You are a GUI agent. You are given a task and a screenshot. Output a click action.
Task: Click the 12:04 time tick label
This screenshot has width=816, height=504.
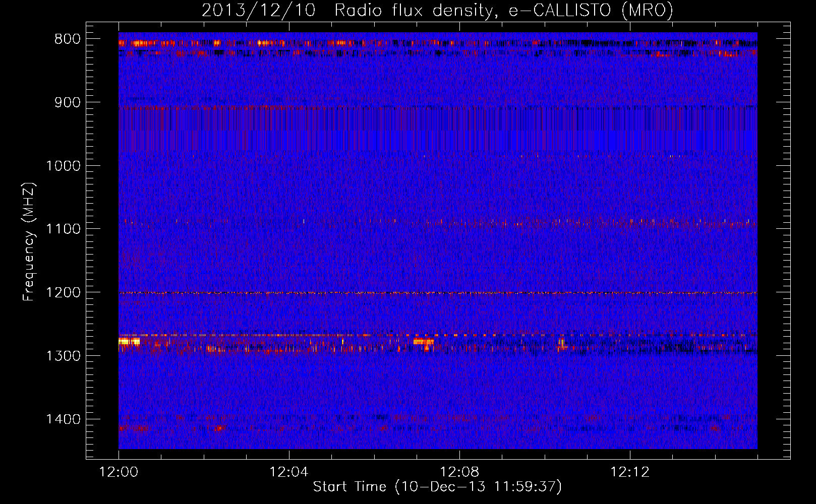289,472
